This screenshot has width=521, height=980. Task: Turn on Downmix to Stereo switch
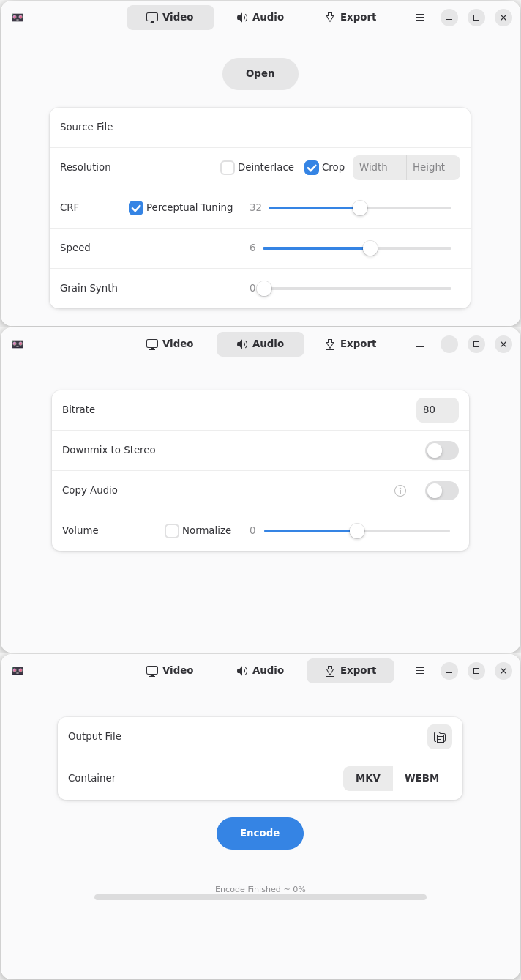click(x=442, y=450)
